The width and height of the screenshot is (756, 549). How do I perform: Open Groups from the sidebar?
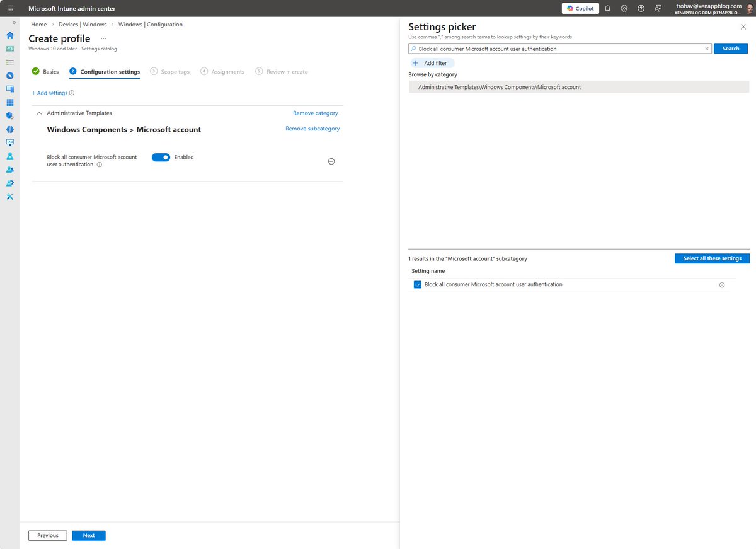[x=10, y=170]
